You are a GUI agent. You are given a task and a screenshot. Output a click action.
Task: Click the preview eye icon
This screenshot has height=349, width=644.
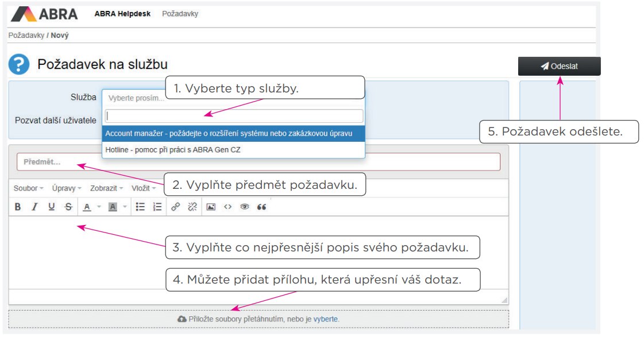coord(245,207)
